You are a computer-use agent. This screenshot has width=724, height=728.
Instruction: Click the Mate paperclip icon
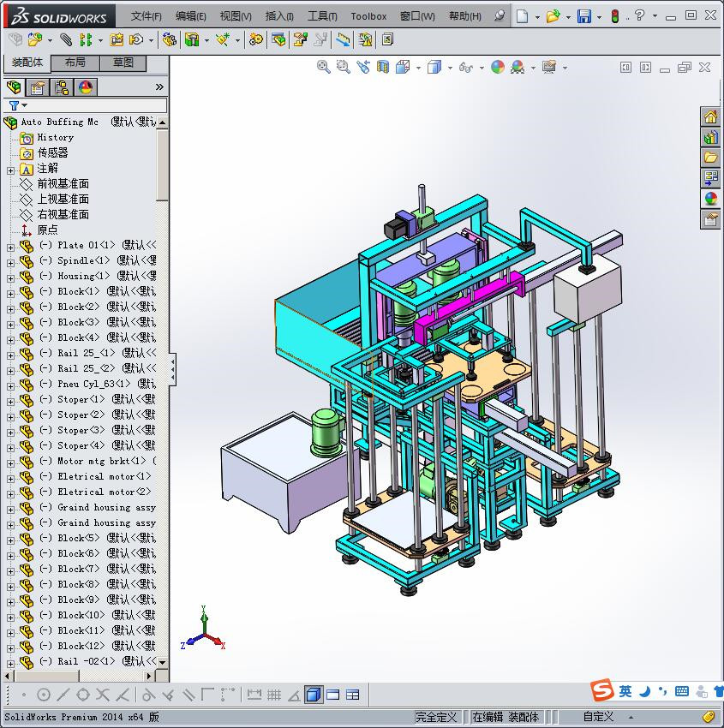[x=66, y=40]
